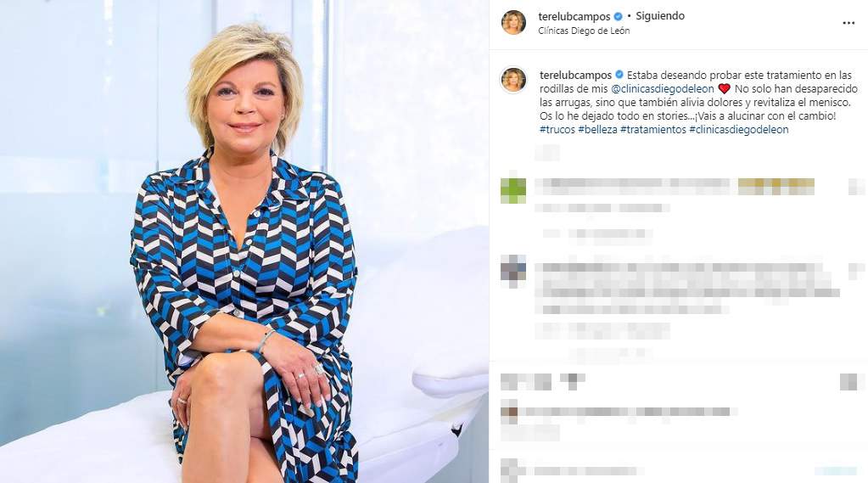Open the #clinicasdiegodeleon hashtag
The height and width of the screenshot is (483, 868).
[x=738, y=130]
